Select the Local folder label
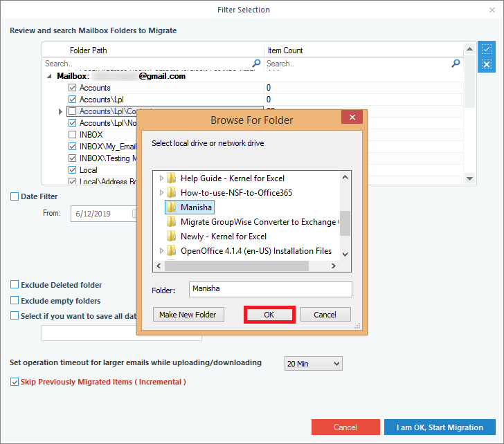Viewport: 504px width, 444px height. 89,170
